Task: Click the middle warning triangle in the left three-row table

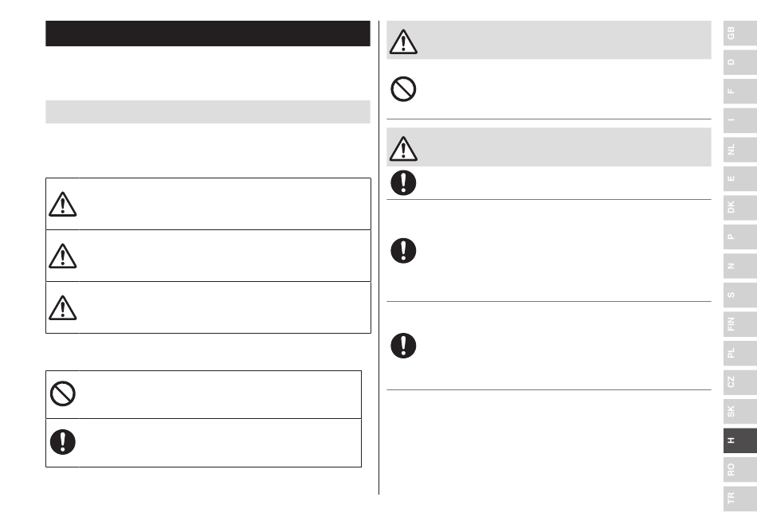Action: click(62, 256)
